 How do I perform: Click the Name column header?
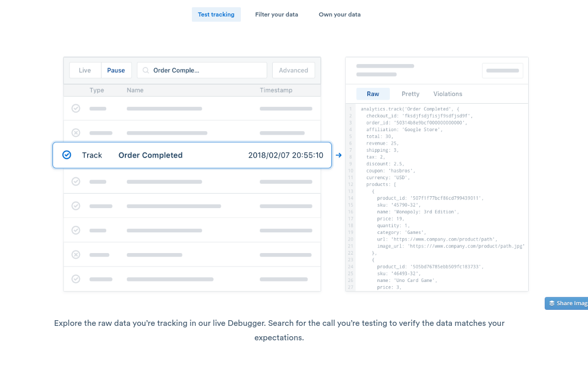[135, 90]
